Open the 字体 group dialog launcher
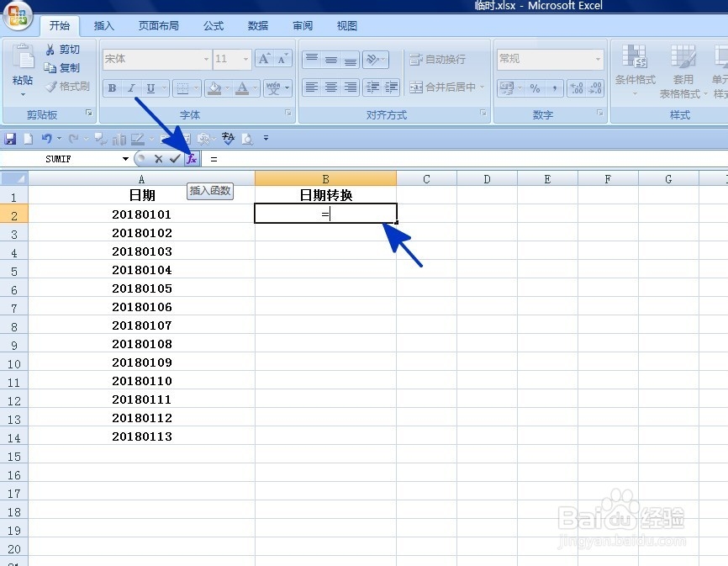 (288, 113)
